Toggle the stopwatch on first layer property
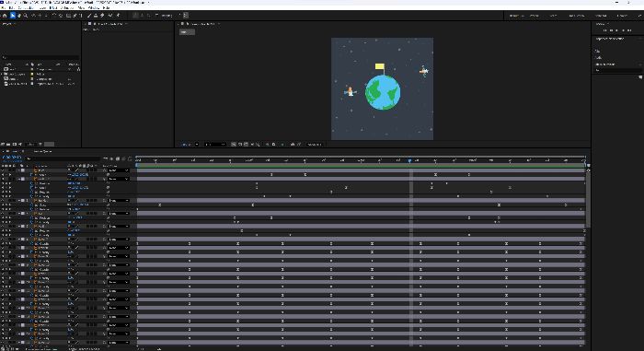 pyautogui.click(x=31, y=174)
